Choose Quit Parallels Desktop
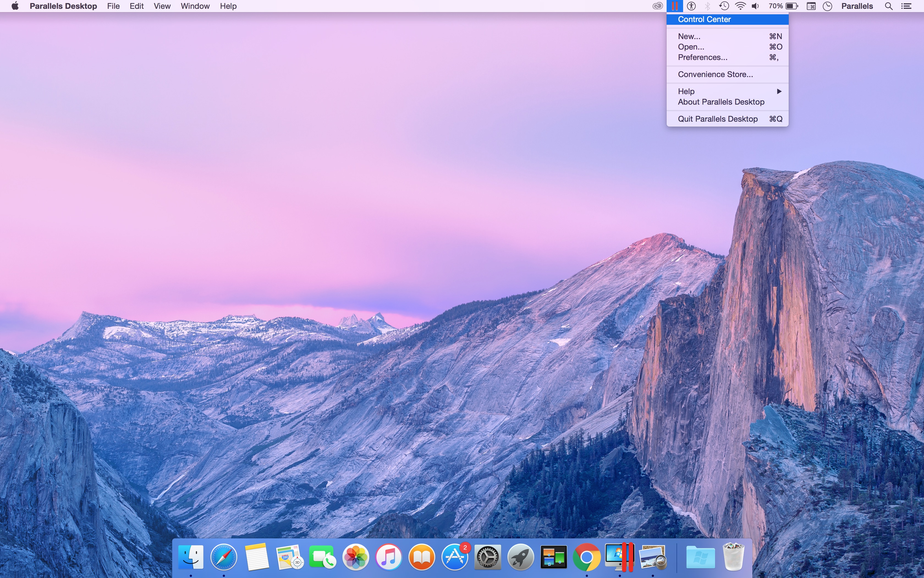The image size is (924, 578). click(727, 119)
